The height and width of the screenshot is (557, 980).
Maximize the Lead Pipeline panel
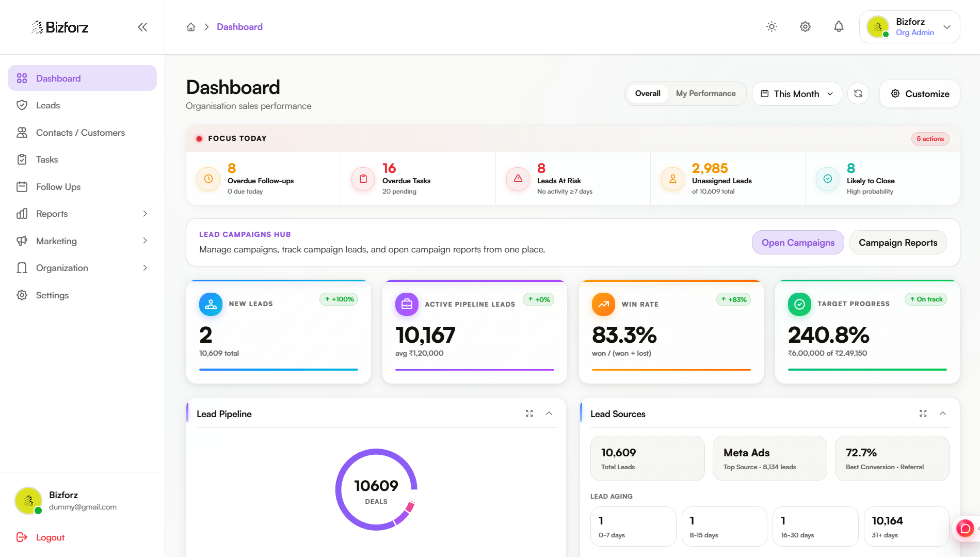click(529, 413)
